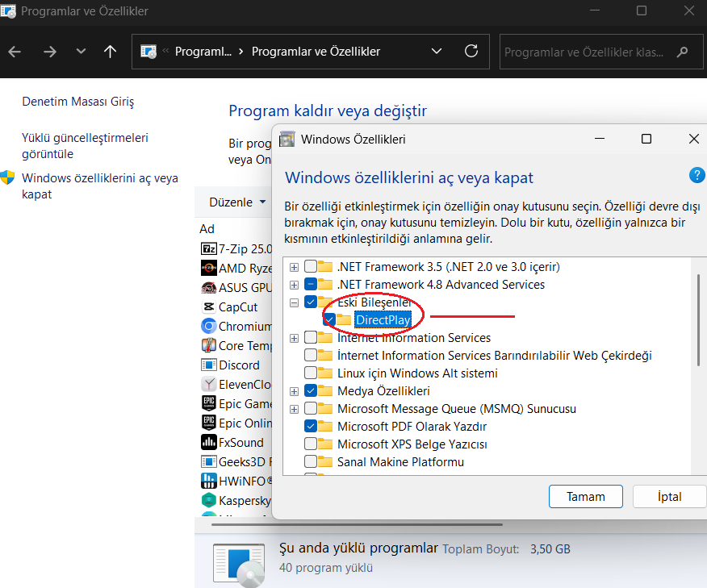Select CapCut program icon
707x588 pixels.
coord(208,307)
